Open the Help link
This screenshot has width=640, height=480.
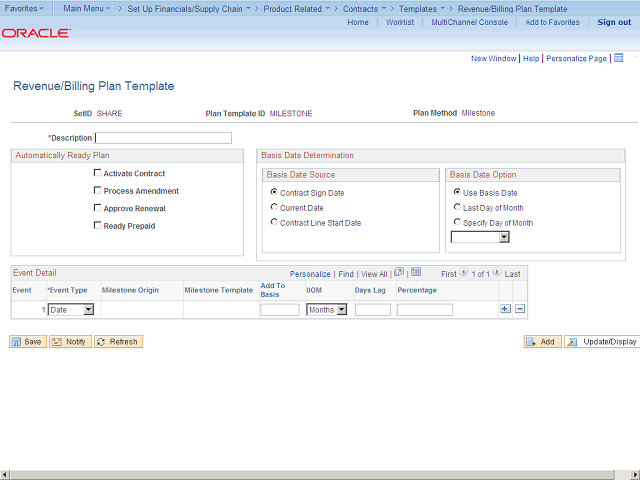tap(531, 58)
